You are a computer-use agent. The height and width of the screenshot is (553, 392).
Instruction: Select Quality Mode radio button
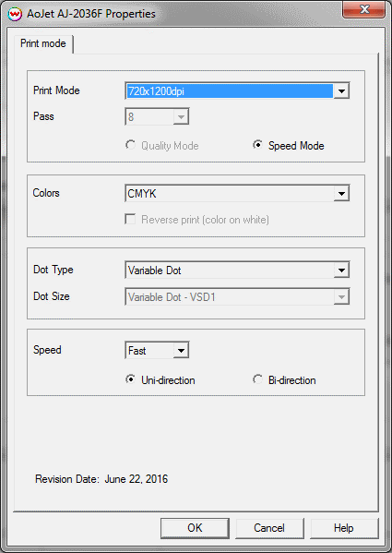pos(131,145)
